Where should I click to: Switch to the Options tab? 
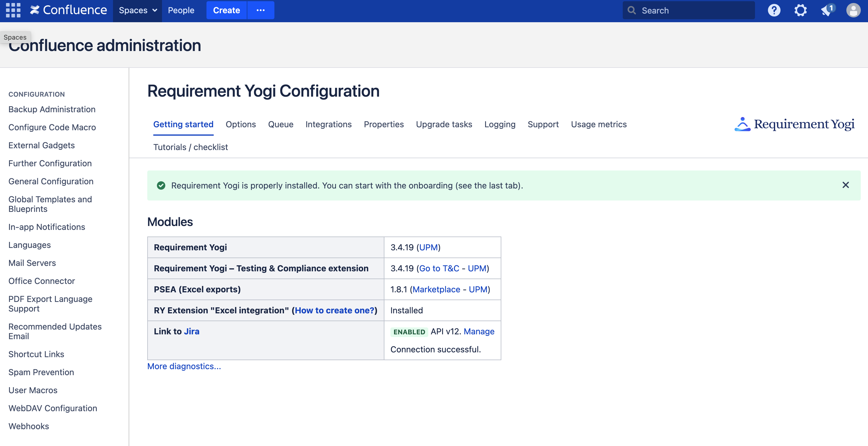tap(240, 125)
